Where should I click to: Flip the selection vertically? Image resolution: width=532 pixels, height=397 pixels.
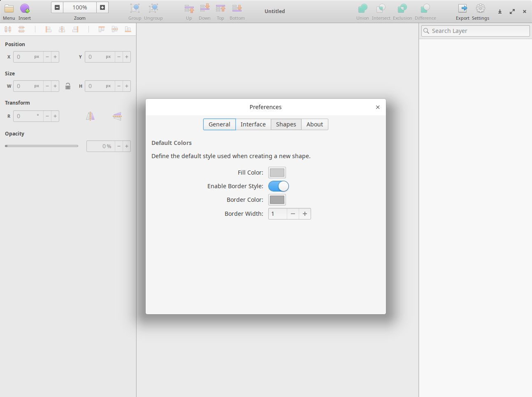(x=117, y=116)
